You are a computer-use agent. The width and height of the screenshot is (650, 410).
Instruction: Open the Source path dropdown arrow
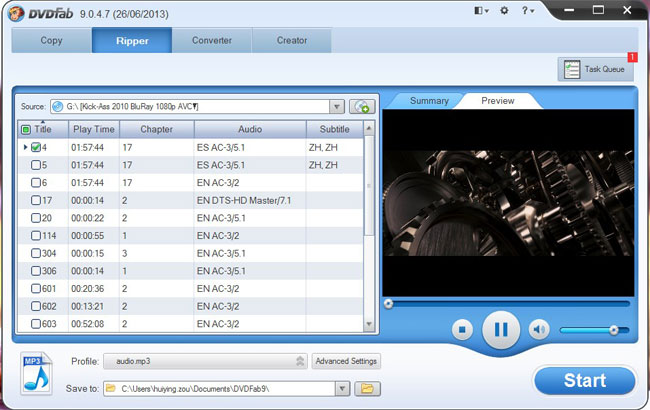[x=337, y=107]
